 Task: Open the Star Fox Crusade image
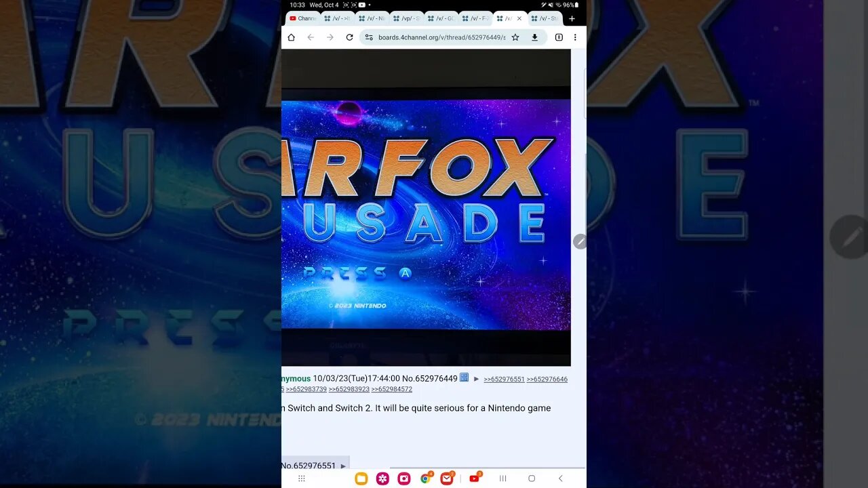coord(426,207)
